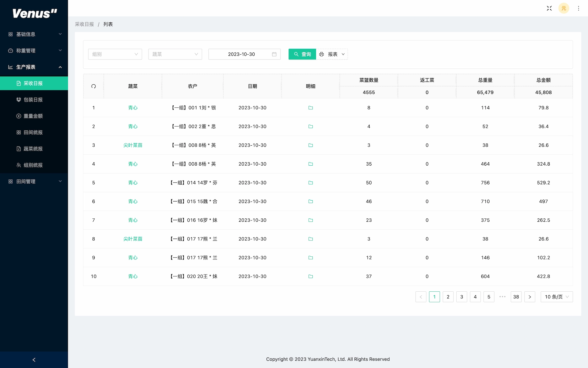This screenshot has height=368, width=588.
Task: Select 蔬菜统报 in sidebar
Action: point(34,149)
